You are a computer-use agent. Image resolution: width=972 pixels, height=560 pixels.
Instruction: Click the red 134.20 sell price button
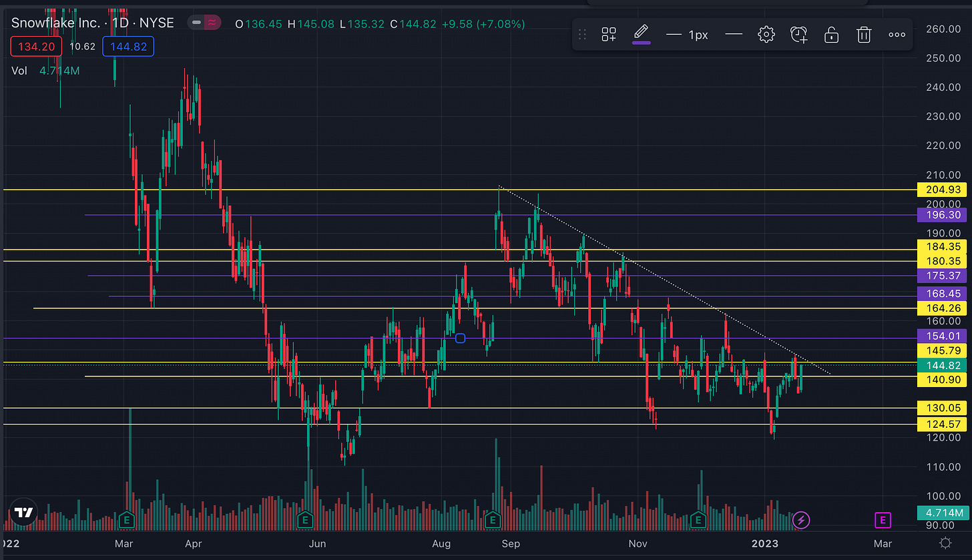(x=36, y=47)
